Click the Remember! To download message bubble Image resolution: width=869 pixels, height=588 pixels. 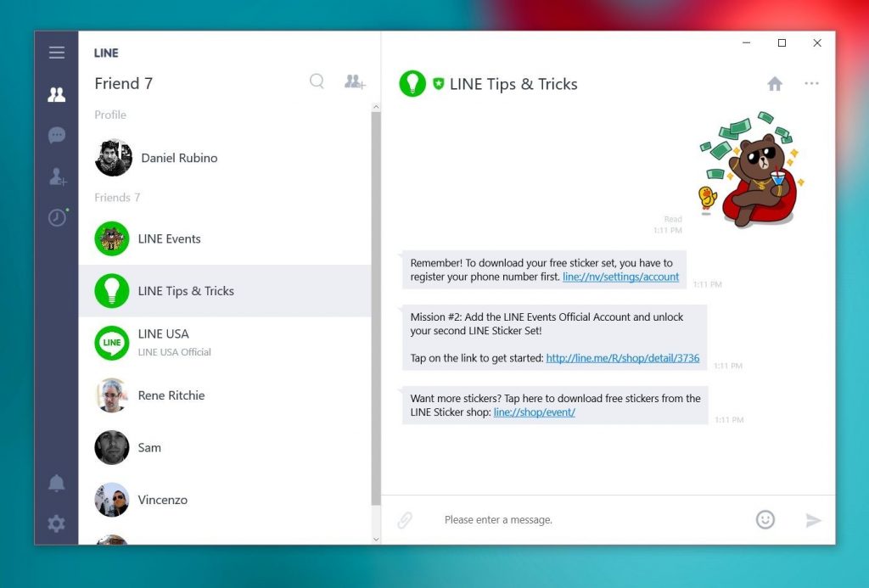pos(544,270)
